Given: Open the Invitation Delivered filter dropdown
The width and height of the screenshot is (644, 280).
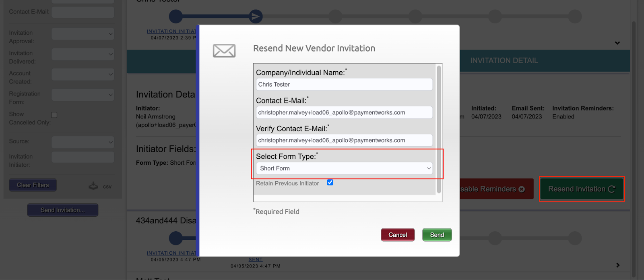Looking at the screenshot, I should click(x=83, y=54).
